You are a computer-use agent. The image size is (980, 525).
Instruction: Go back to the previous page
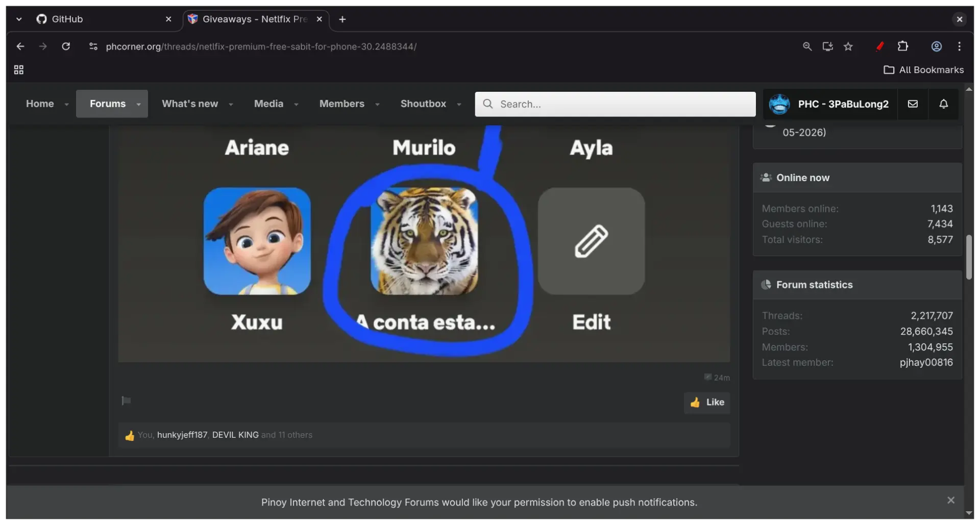[20, 46]
